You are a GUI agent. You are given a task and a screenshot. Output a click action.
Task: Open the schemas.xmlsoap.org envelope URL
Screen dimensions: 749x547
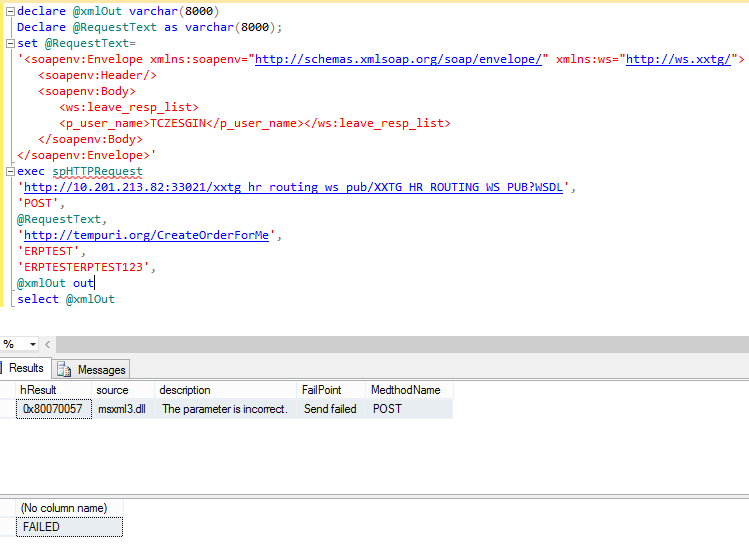tap(399, 59)
